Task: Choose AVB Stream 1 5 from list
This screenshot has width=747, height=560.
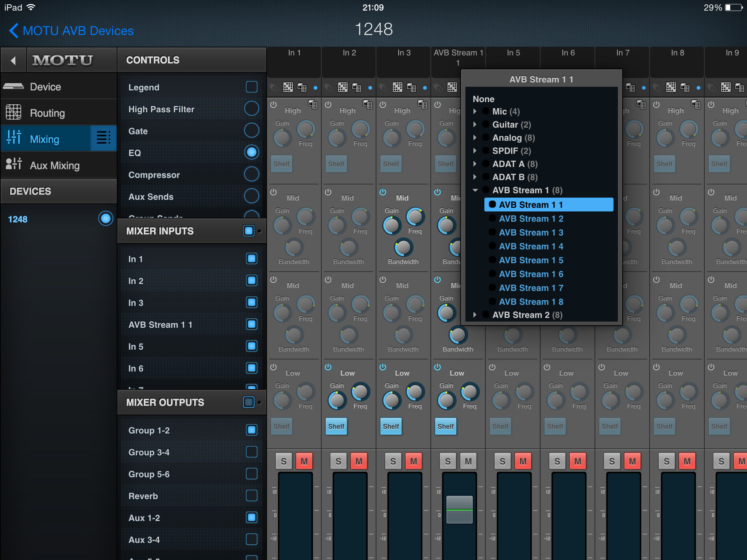Action: (531, 260)
